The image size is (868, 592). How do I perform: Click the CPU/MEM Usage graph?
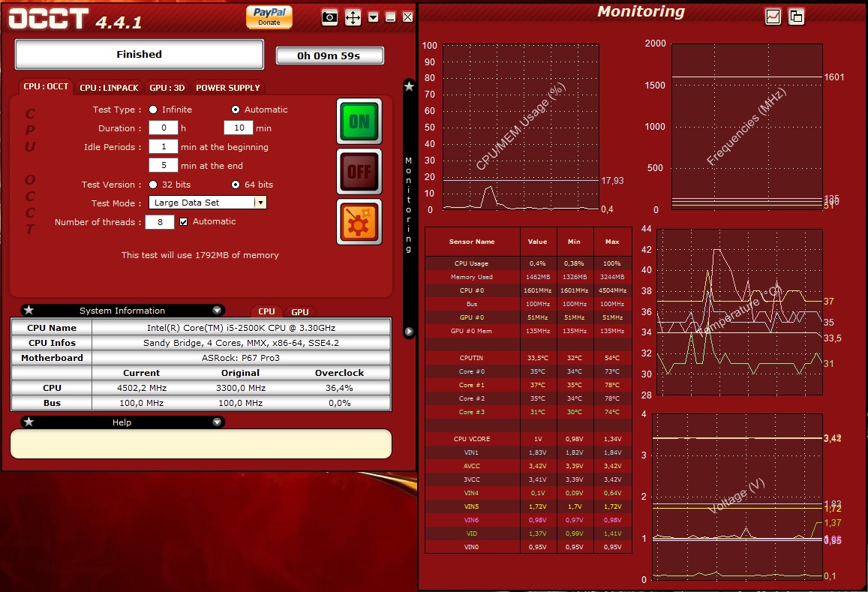(521, 127)
